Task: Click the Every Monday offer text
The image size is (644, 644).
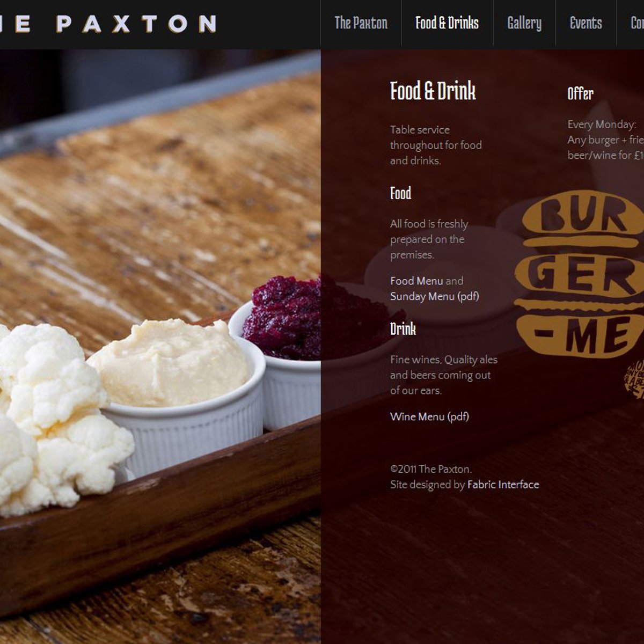Action: (x=605, y=140)
